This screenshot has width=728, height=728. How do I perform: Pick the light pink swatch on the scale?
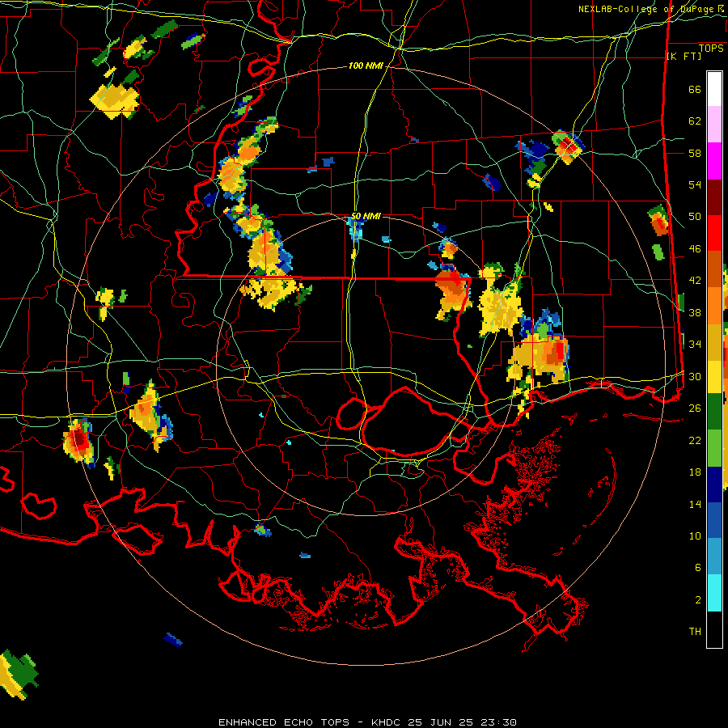tap(714, 124)
